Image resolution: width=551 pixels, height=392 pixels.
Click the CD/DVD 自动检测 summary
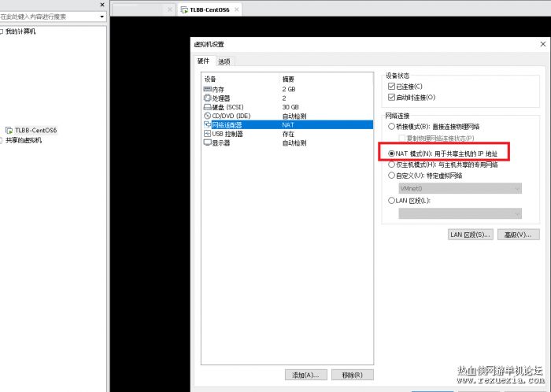click(294, 116)
